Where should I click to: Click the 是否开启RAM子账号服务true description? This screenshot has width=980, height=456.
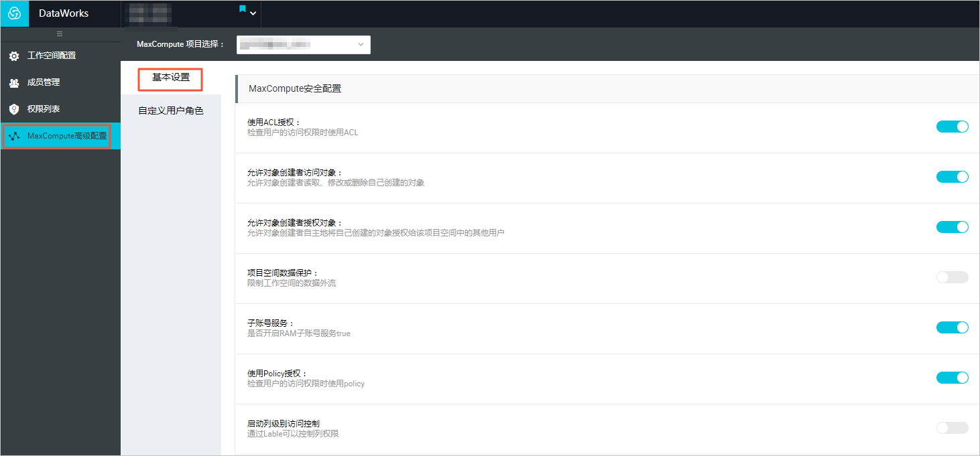click(299, 333)
